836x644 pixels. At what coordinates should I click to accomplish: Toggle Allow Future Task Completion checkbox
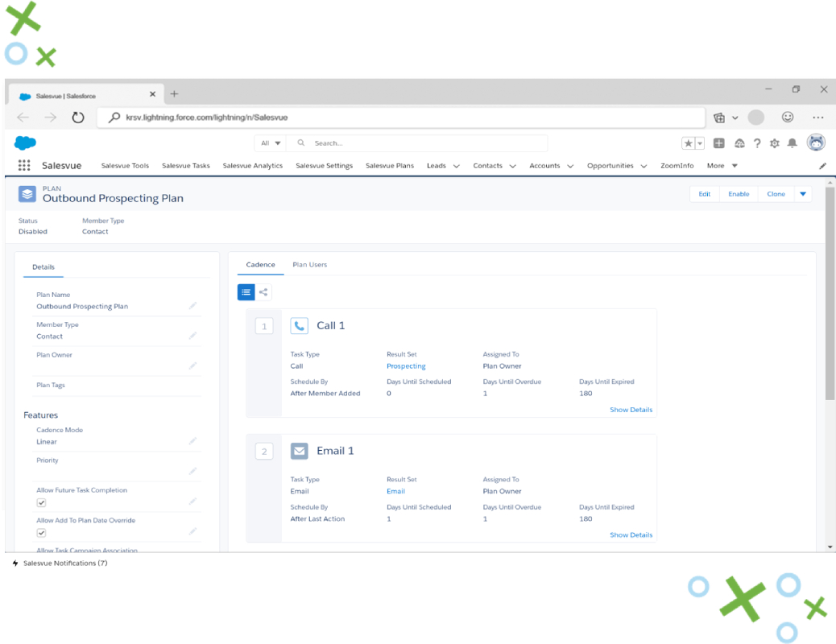41,503
